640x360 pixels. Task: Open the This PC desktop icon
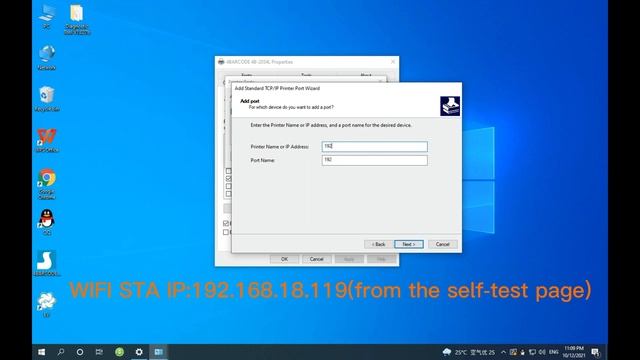pos(47,16)
